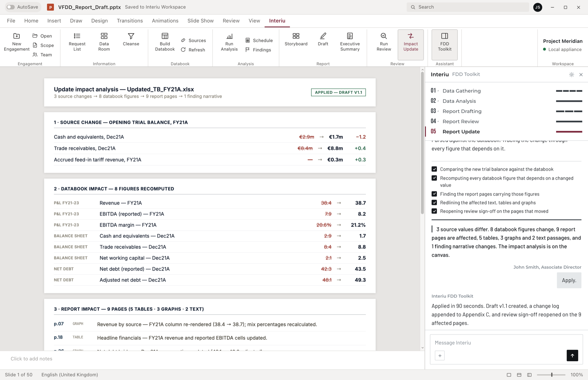Click English (United Kingdom) language indicator
Screen dimensions: 588x380
[x=70, y=375]
